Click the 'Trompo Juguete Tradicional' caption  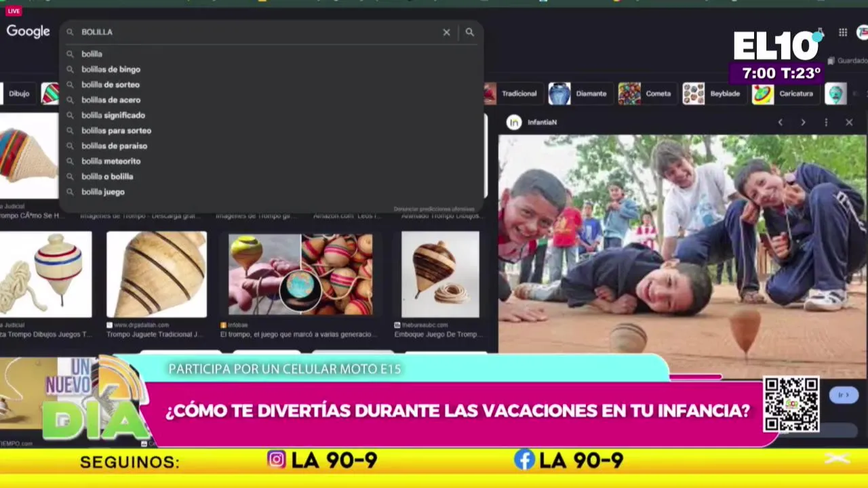point(155,334)
